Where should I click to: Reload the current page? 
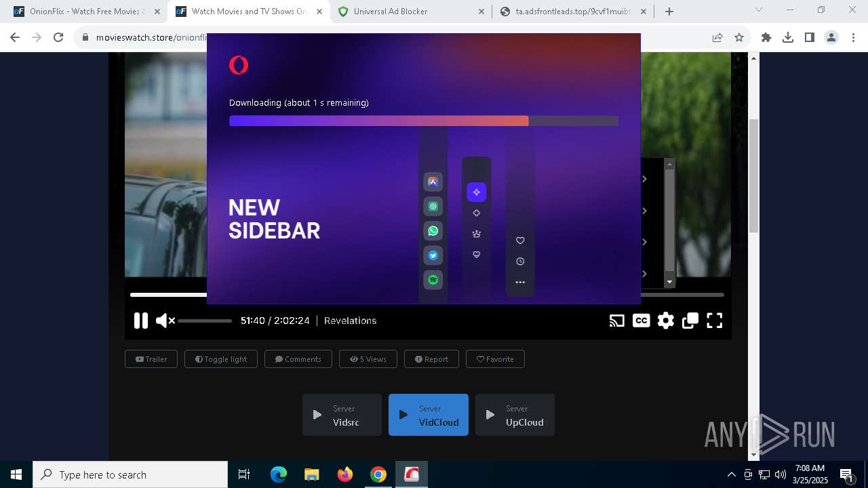(x=58, y=38)
